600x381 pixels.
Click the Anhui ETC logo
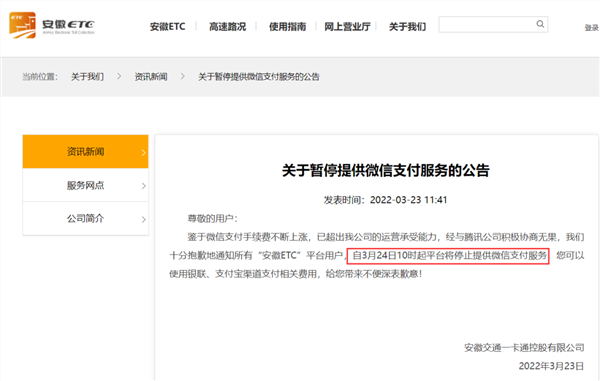(x=52, y=25)
